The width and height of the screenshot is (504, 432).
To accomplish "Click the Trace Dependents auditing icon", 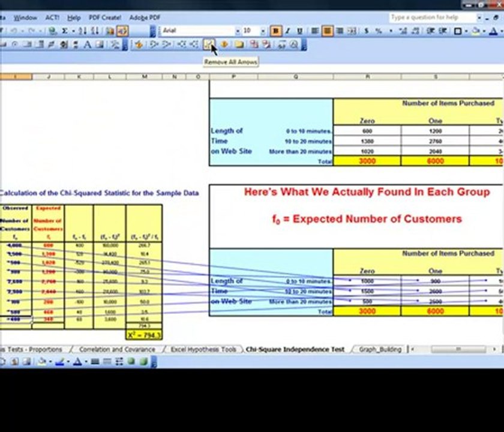I will point(182,44).
